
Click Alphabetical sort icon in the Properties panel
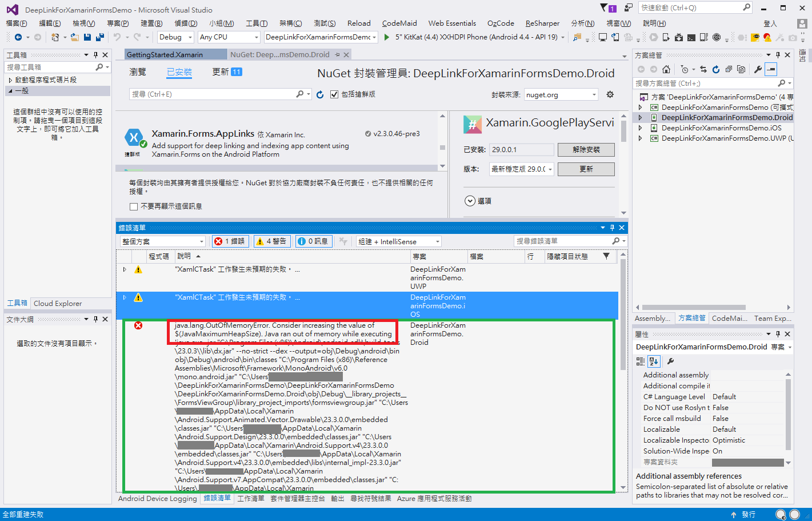pyautogui.click(x=654, y=361)
